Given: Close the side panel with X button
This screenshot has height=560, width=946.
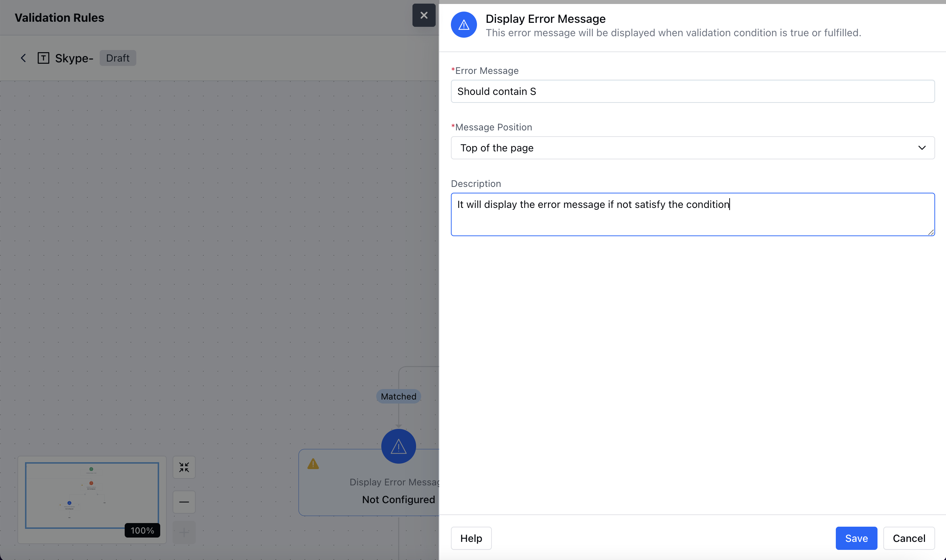Looking at the screenshot, I should [x=424, y=15].
